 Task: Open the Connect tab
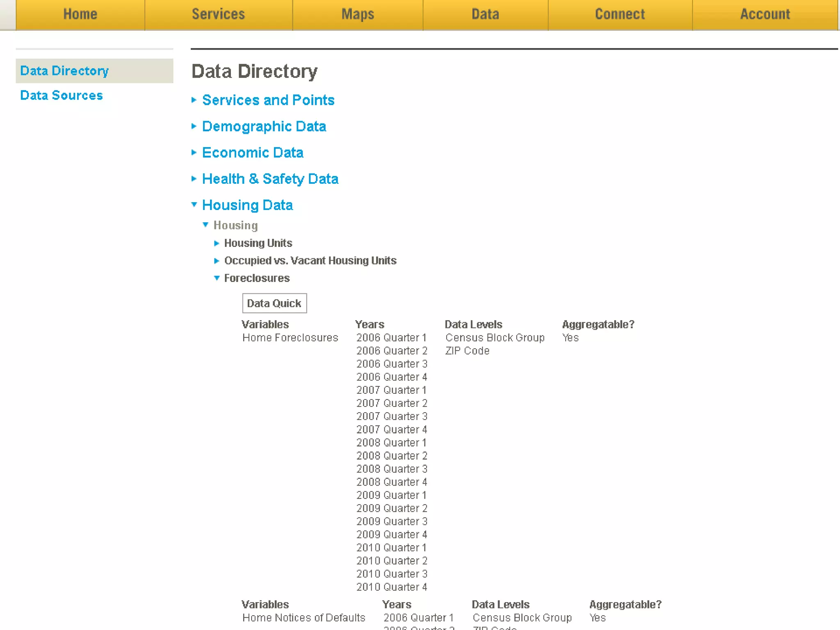coord(620,14)
